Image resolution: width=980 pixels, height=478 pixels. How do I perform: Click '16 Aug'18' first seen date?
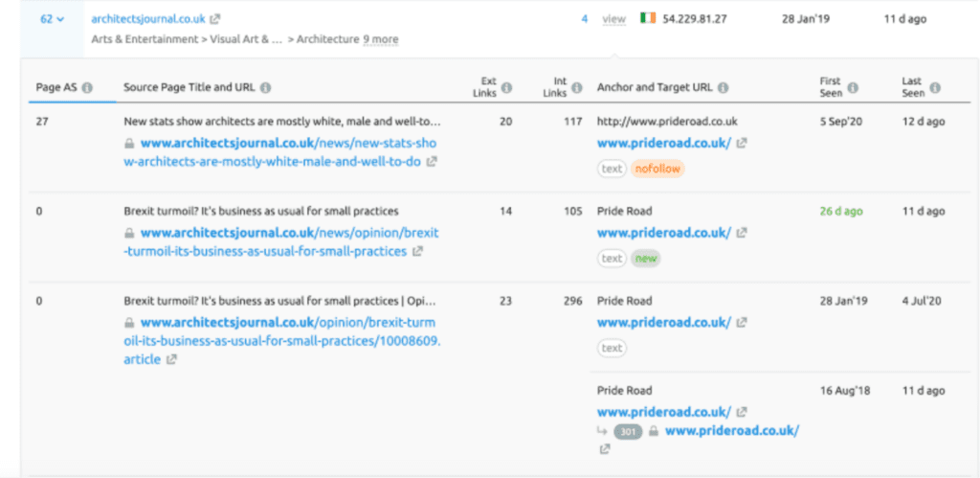(x=845, y=391)
